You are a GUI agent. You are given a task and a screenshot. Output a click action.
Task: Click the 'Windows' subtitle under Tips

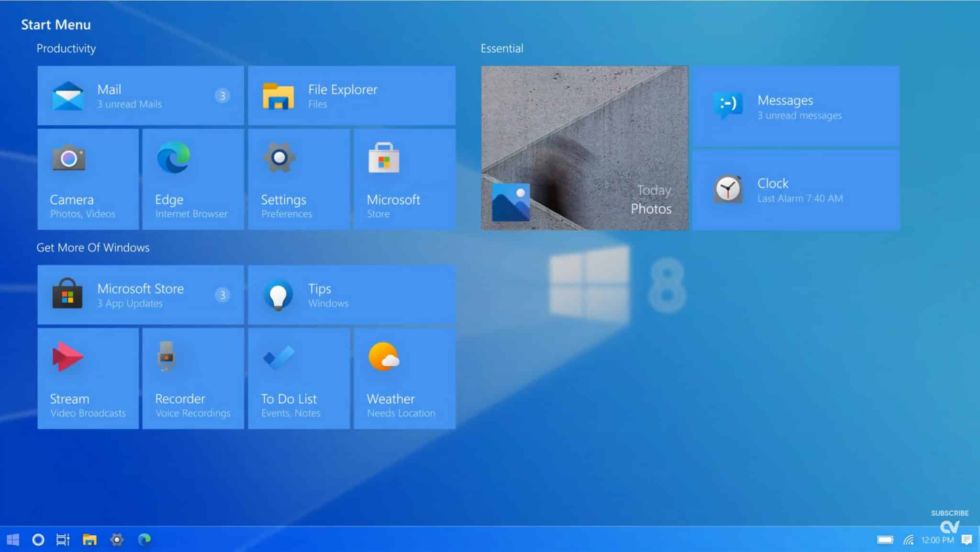click(x=328, y=303)
